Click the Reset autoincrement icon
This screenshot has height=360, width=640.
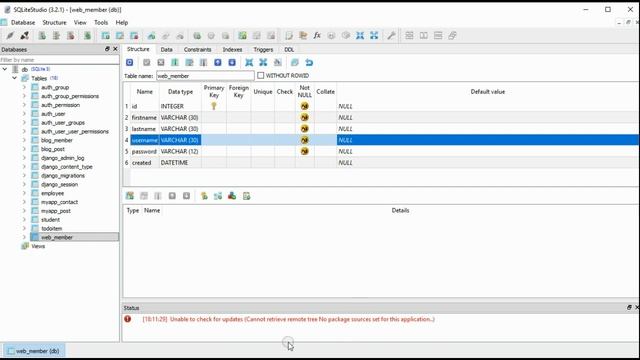(309, 62)
